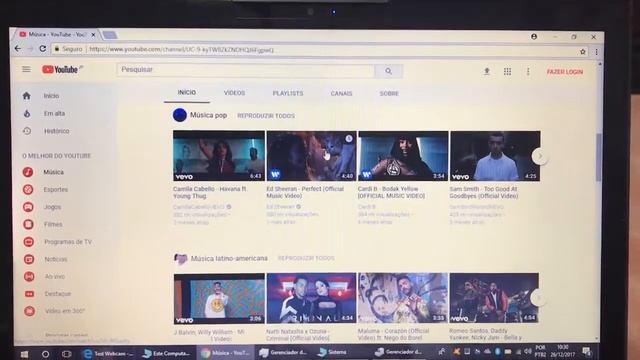
Task: Open Task View in the taskbar
Action: tap(67, 354)
